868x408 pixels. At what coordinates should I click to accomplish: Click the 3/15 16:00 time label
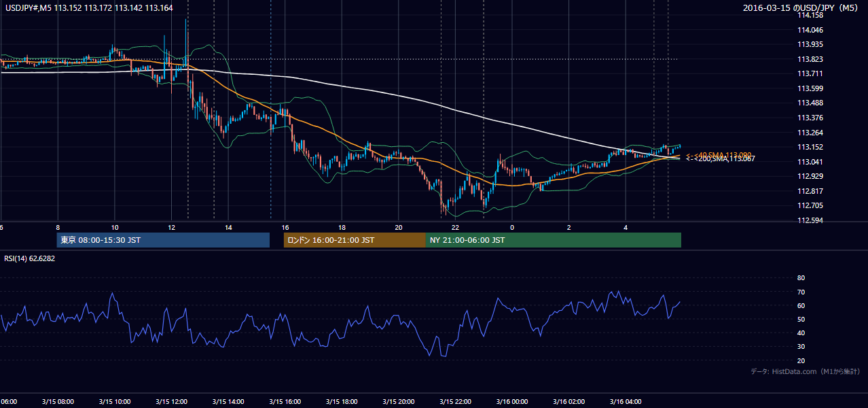285,401
